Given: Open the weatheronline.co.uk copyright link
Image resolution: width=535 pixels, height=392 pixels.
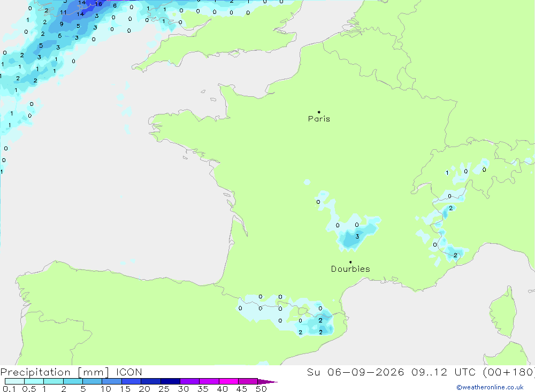Looking at the screenshot, I should [x=490, y=387].
